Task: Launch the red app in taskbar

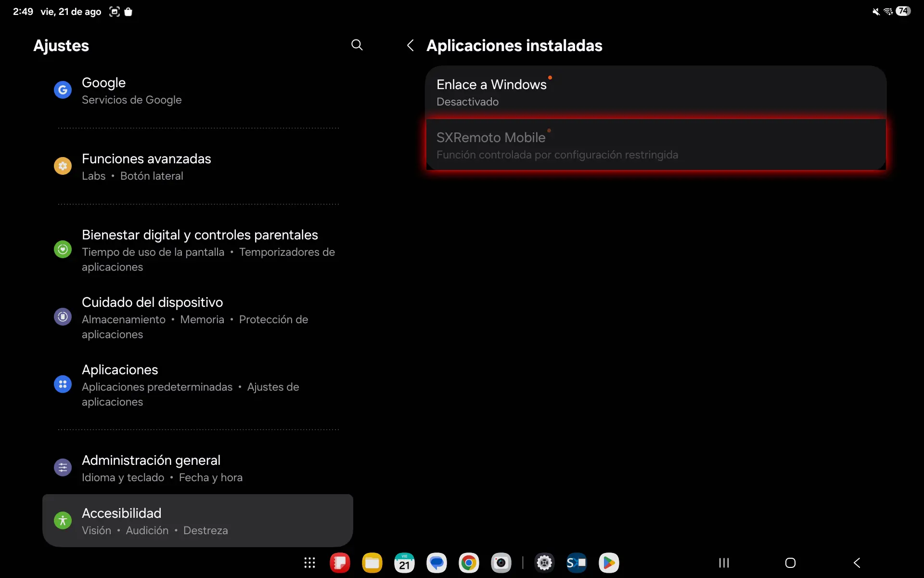Action: point(340,563)
